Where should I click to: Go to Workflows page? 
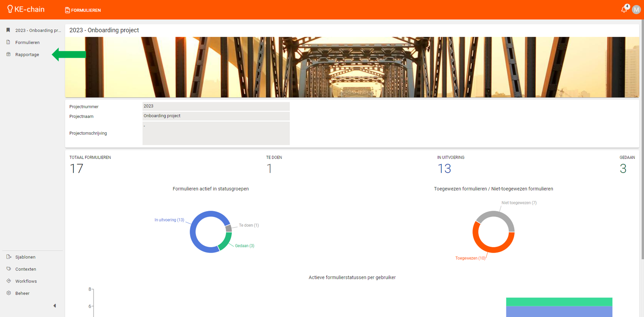[26, 281]
